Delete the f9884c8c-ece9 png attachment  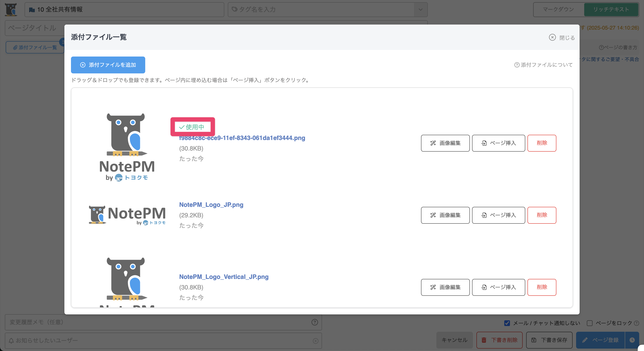tap(542, 143)
